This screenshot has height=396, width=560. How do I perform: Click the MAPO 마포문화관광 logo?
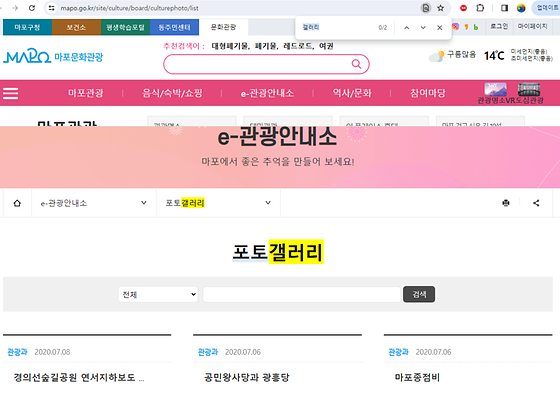coord(53,57)
